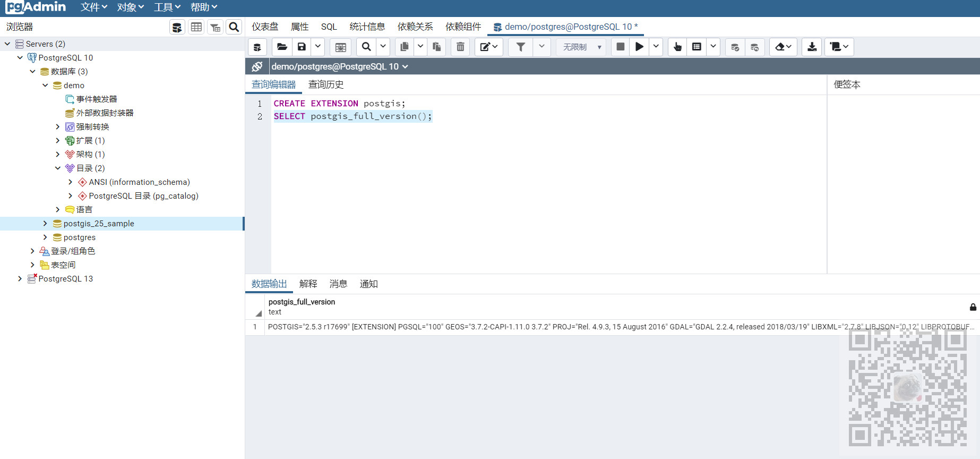Click the Filter funnel icon
The image size is (980, 459).
tap(521, 47)
